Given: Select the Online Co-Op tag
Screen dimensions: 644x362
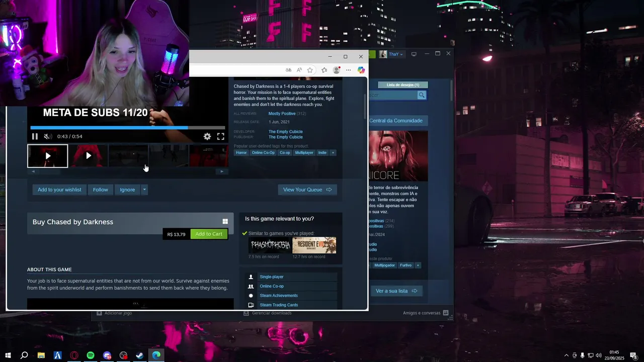Looking at the screenshot, I should [x=263, y=152].
